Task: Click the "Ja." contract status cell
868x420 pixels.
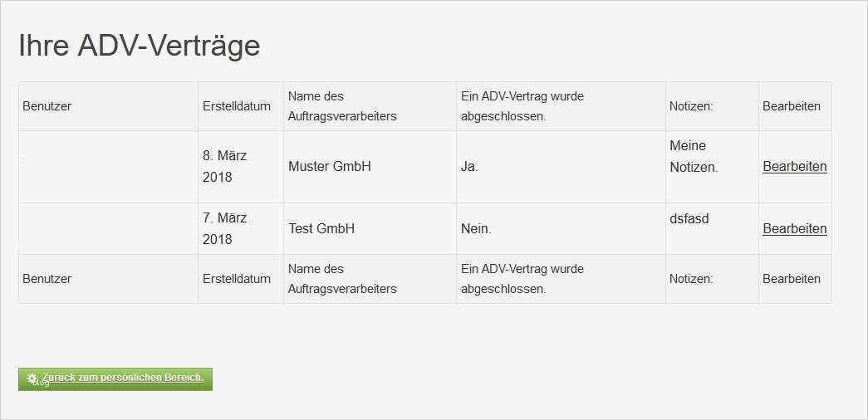Action: point(470,167)
